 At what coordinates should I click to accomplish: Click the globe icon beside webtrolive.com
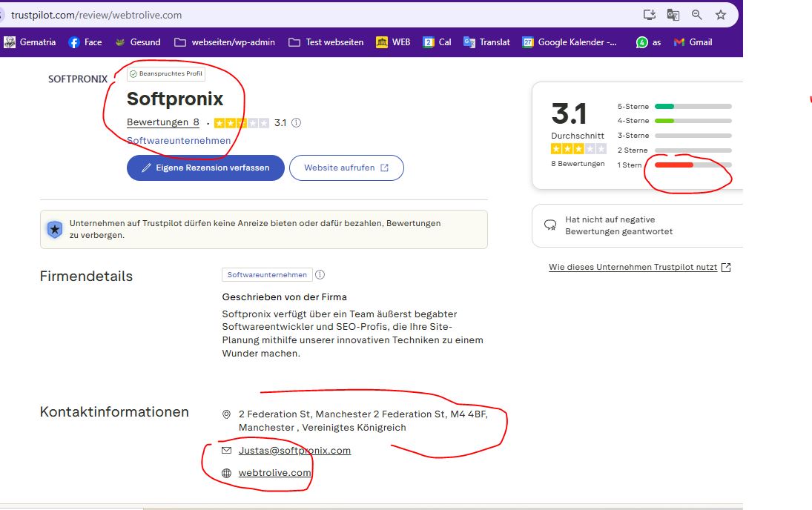coord(226,473)
